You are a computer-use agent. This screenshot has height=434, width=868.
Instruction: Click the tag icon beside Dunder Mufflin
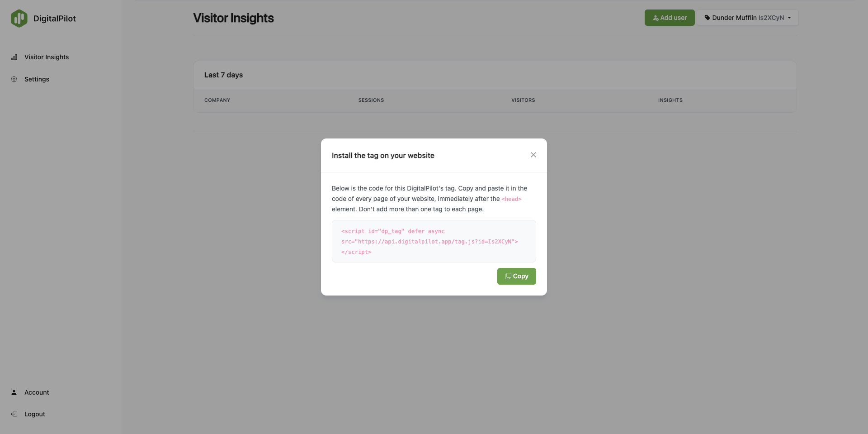tap(708, 18)
